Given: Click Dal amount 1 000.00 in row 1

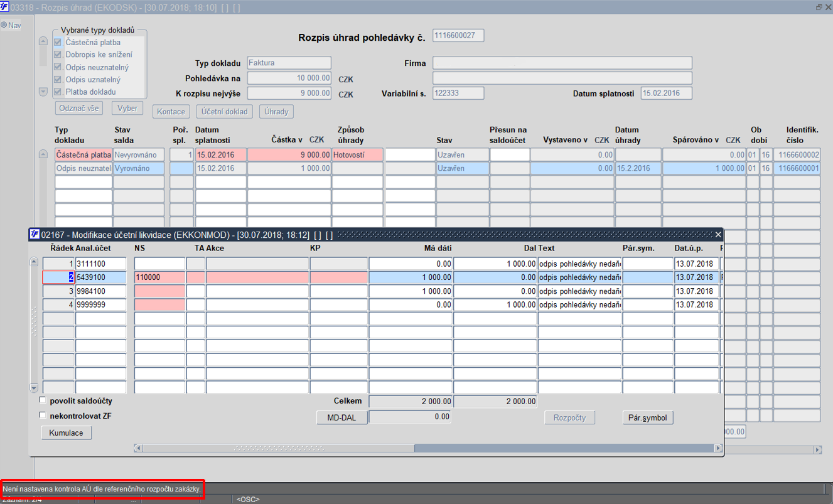Looking at the screenshot, I should (495, 264).
